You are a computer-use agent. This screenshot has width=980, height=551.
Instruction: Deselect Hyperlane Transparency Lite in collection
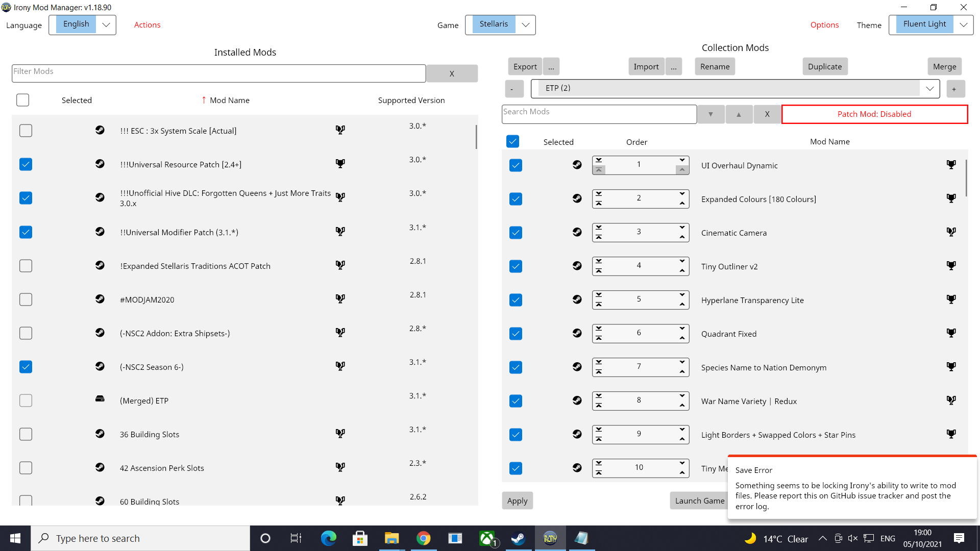tap(516, 300)
